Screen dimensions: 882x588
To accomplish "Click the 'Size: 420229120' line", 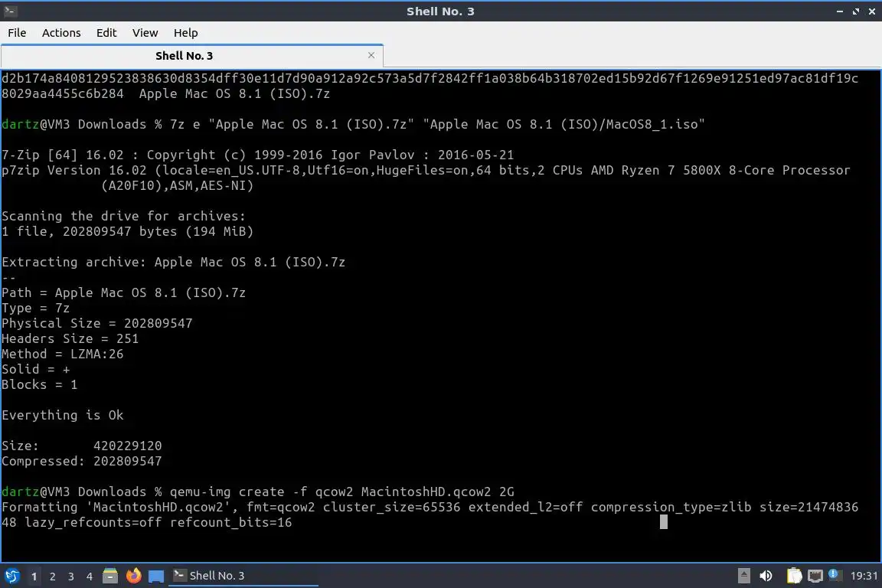I will (x=82, y=446).
